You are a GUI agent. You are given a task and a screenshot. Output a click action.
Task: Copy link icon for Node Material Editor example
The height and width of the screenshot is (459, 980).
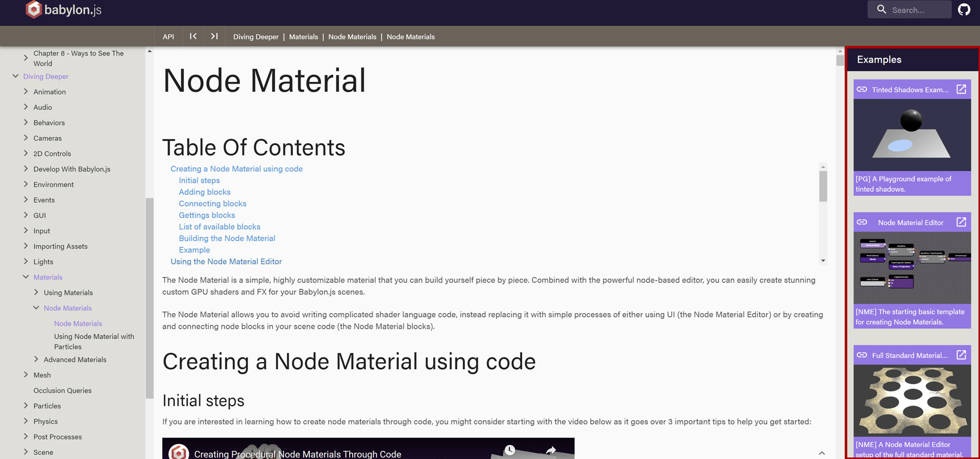click(x=862, y=222)
